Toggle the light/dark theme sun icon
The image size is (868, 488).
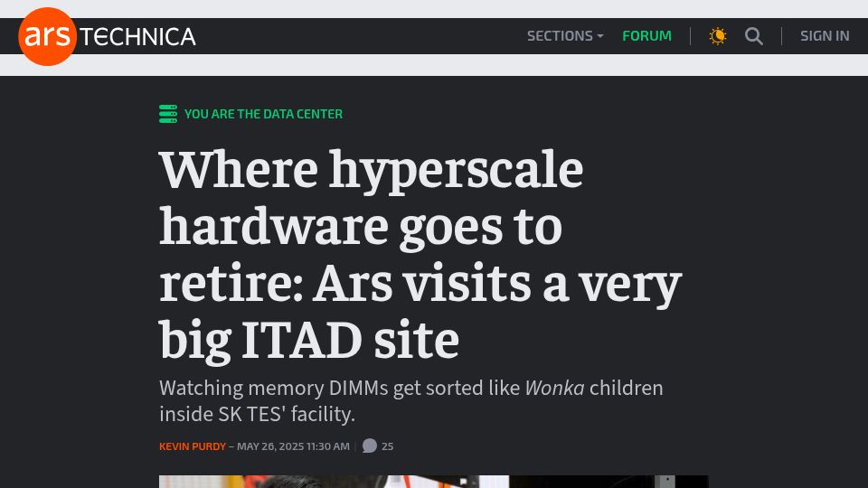717,36
